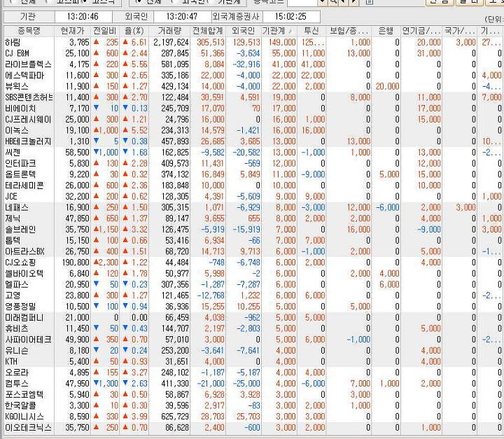Click the 보험/종... column header

coord(349,31)
